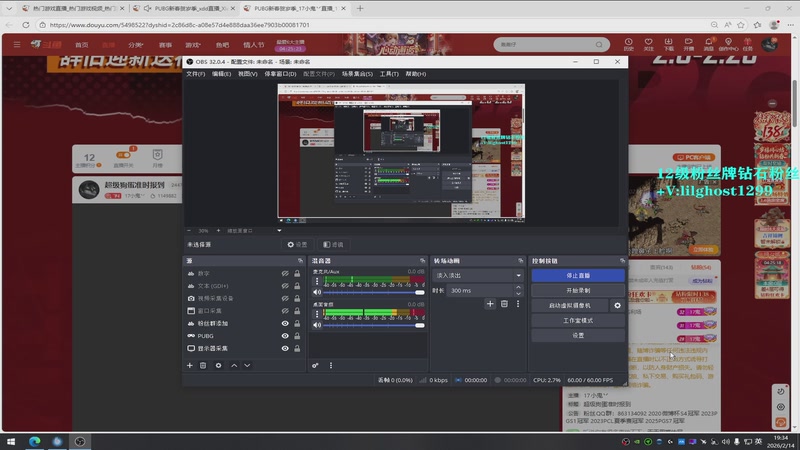Mute the 桌面音频 speaker icon
Image resolution: width=800 pixels, height=450 pixels.
tap(317, 325)
